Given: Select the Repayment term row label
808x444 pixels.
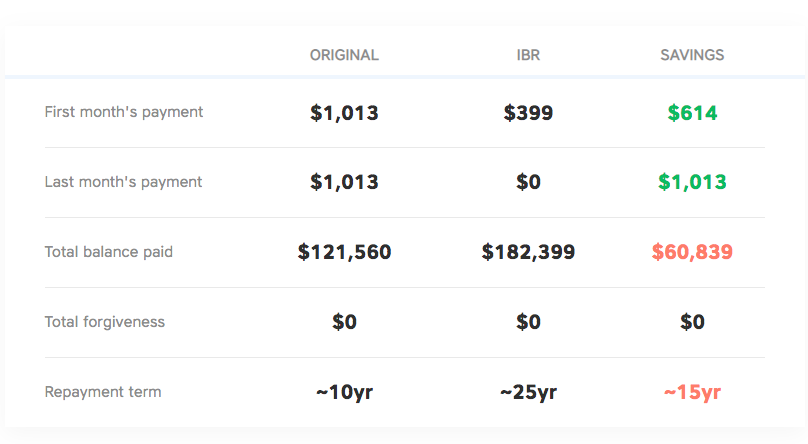Looking at the screenshot, I should tap(103, 392).
